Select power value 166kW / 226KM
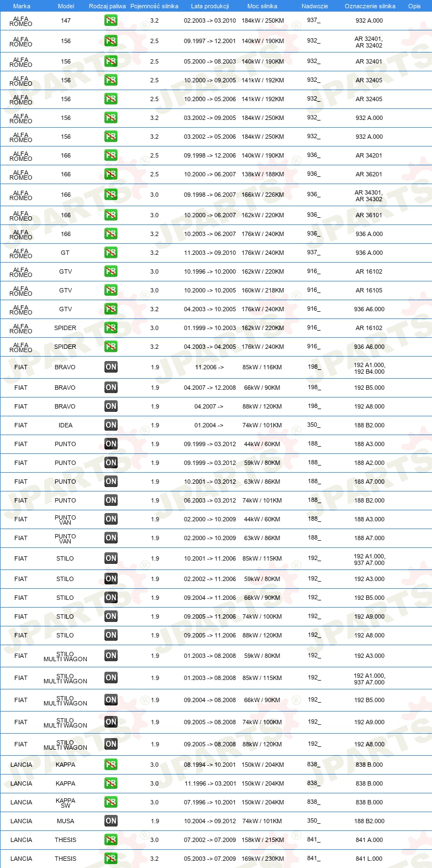The height and width of the screenshot is (868, 432). [x=263, y=195]
